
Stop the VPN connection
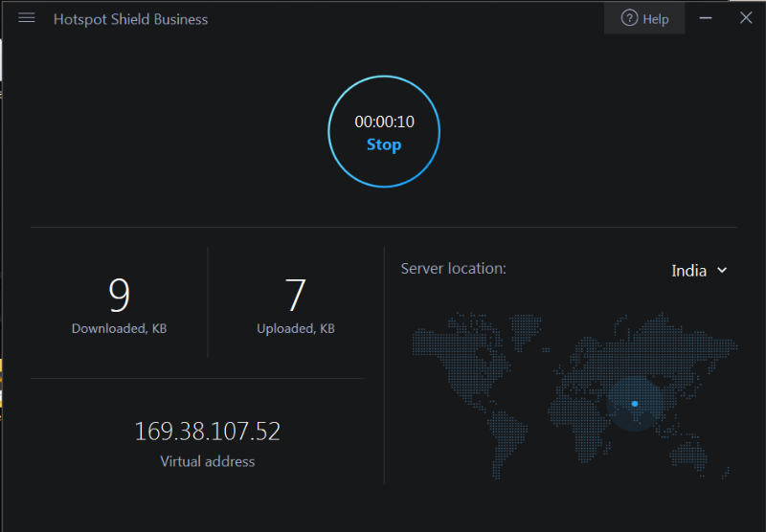[x=384, y=144]
